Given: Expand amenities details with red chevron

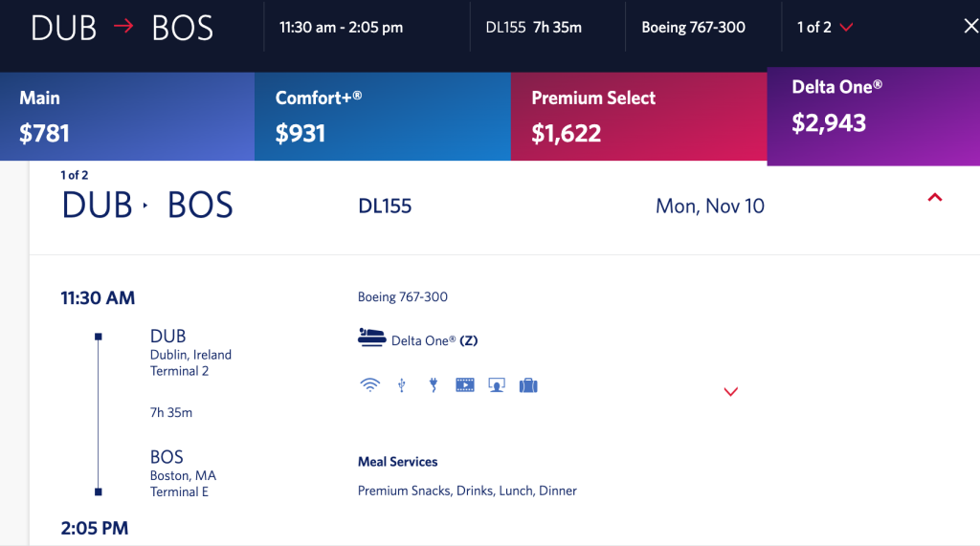Looking at the screenshot, I should [731, 391].
